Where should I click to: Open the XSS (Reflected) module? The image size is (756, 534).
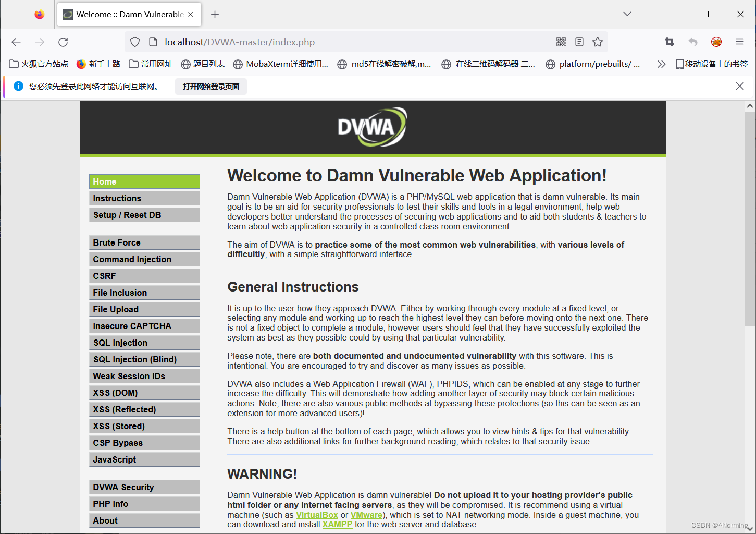[x=144, y=409]
